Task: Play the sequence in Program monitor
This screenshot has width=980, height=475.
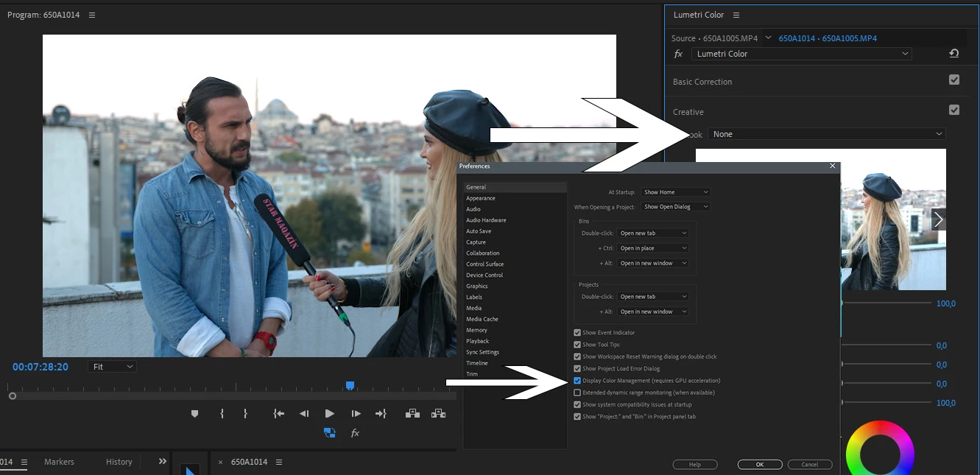Action: click(330, 414)
